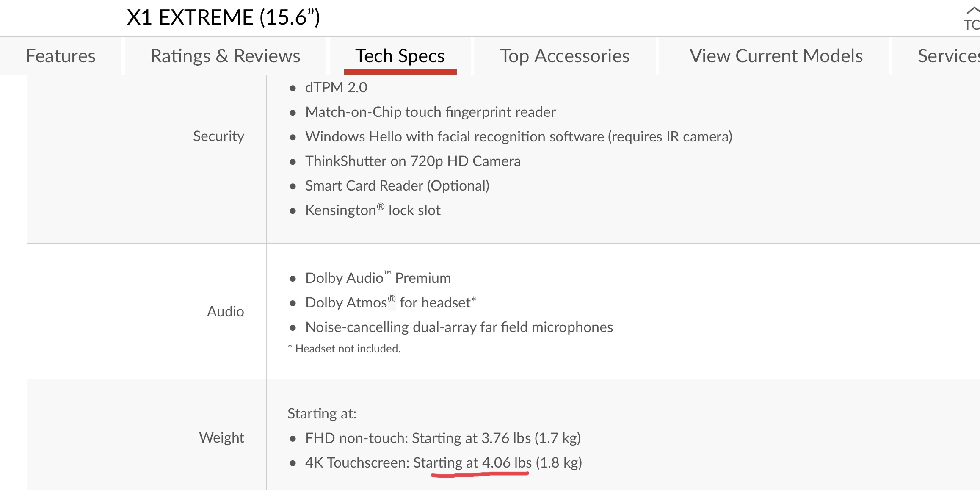This screenshot has width=980, height=490.
Task: Click the X1 EXTREME (15.6") title
Action: coord(224,17)
